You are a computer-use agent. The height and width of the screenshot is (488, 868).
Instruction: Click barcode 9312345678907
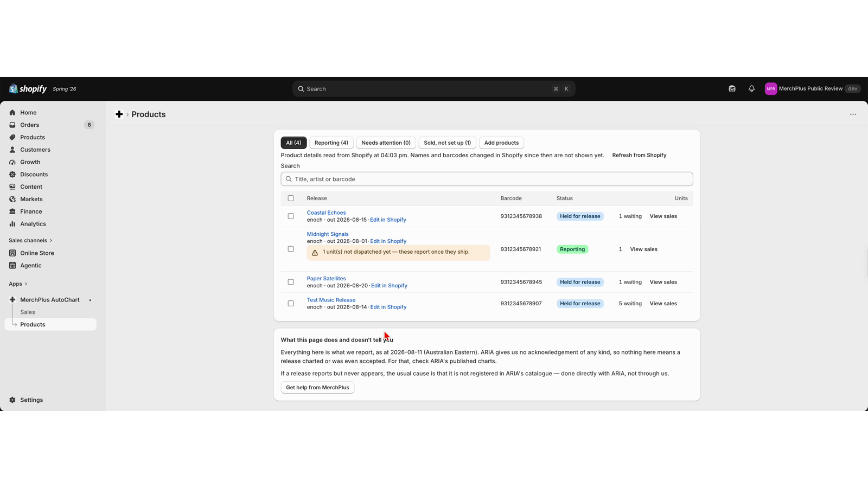[x=521, y=304]
